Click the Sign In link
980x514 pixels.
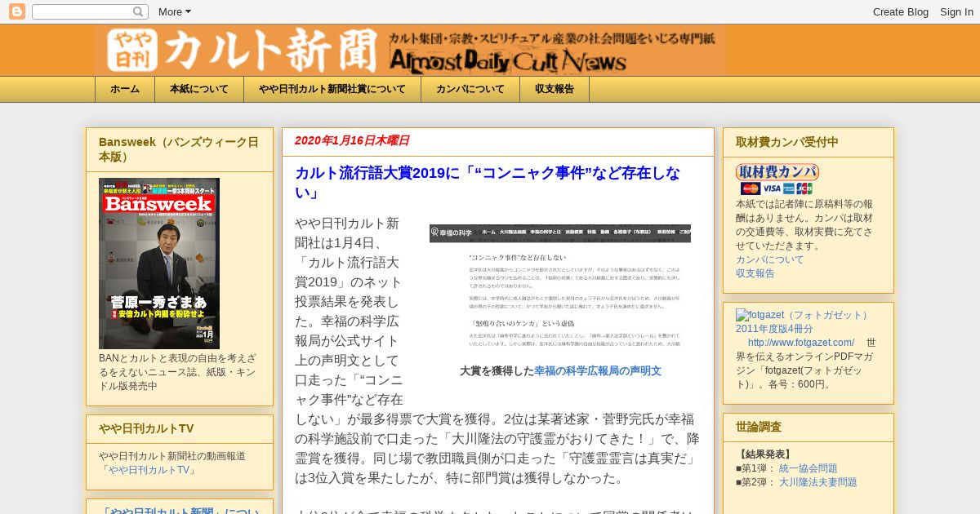pos(956,11)
